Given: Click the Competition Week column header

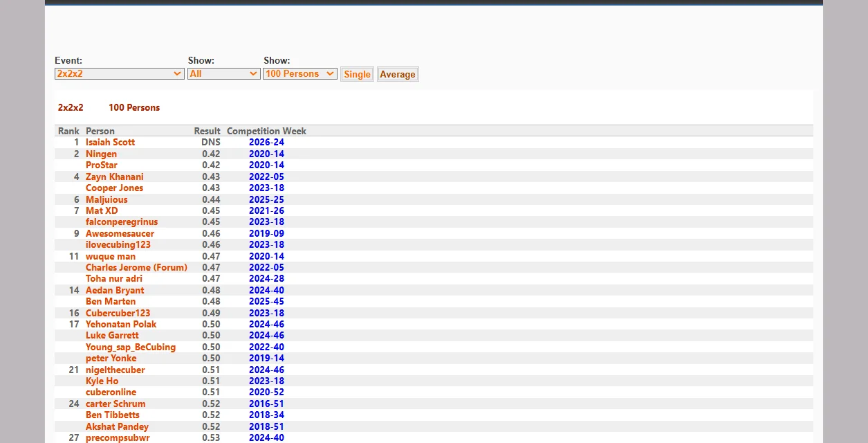Looking at the screenshot, I should 266,131.
